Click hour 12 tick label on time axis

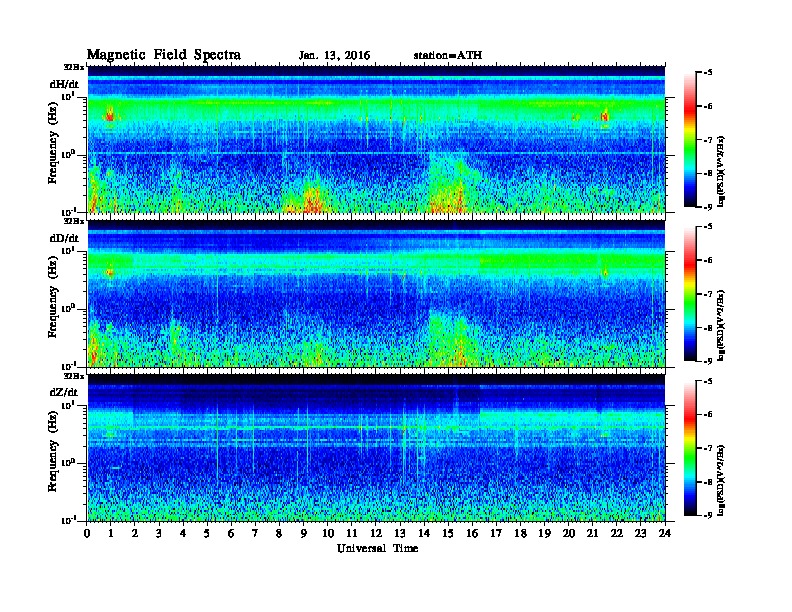pos(376,533)
